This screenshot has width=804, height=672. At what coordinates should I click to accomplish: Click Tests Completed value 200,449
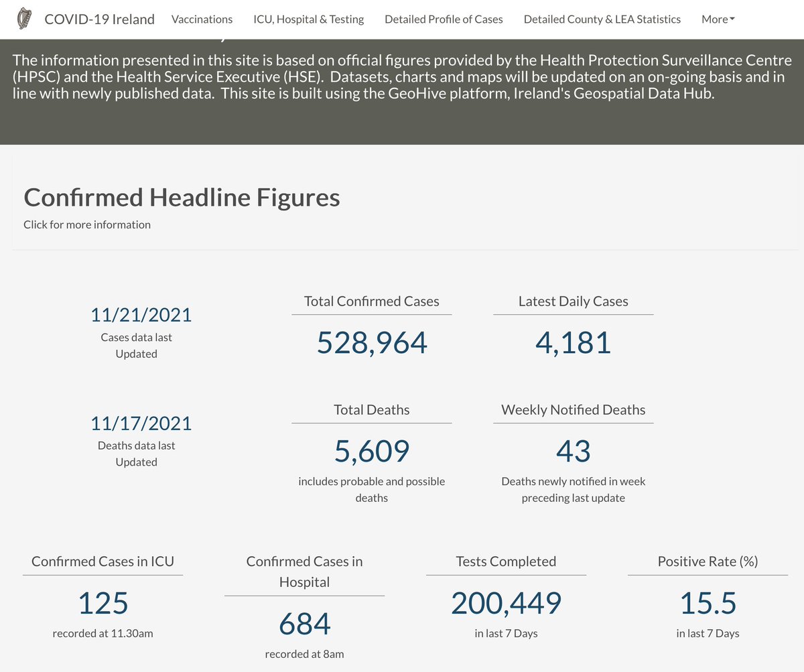(x=506, y=602)
